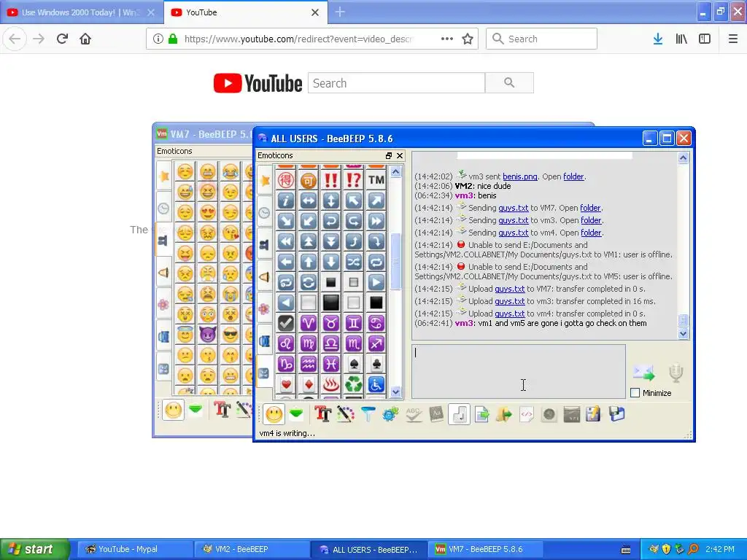Switch to 'VM2 - BeeBEEP' taskbar item
This screenshot has width=747, height=560.
point(252,549)
